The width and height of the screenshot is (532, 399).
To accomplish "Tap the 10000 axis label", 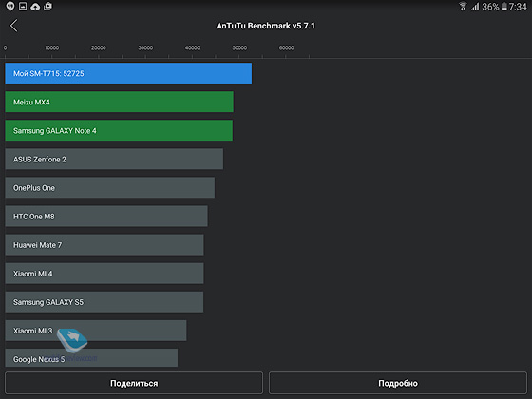I will (51, 47).
